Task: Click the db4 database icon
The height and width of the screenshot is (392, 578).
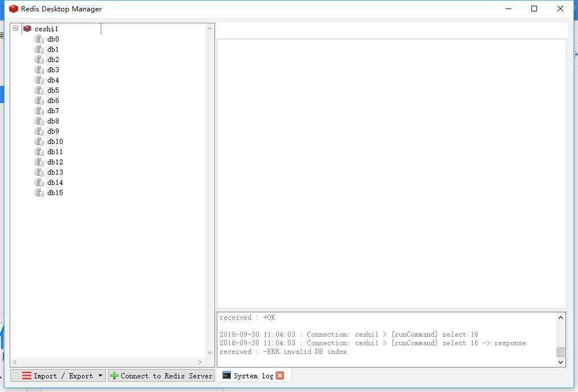Action: 39,80
